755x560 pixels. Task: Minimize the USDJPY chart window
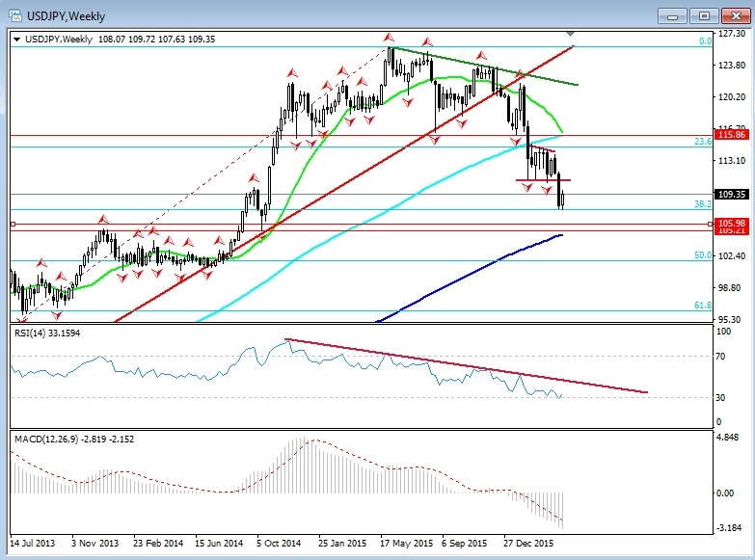(676, 15)
